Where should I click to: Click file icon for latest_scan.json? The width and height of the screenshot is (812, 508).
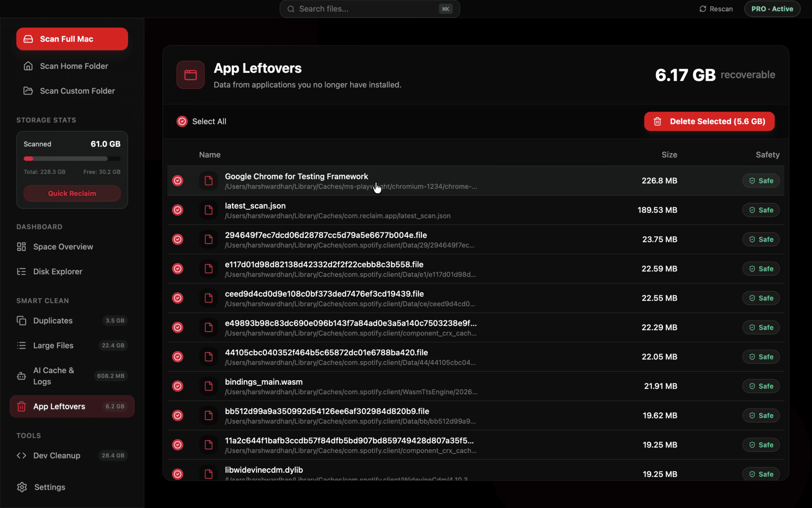208,210
